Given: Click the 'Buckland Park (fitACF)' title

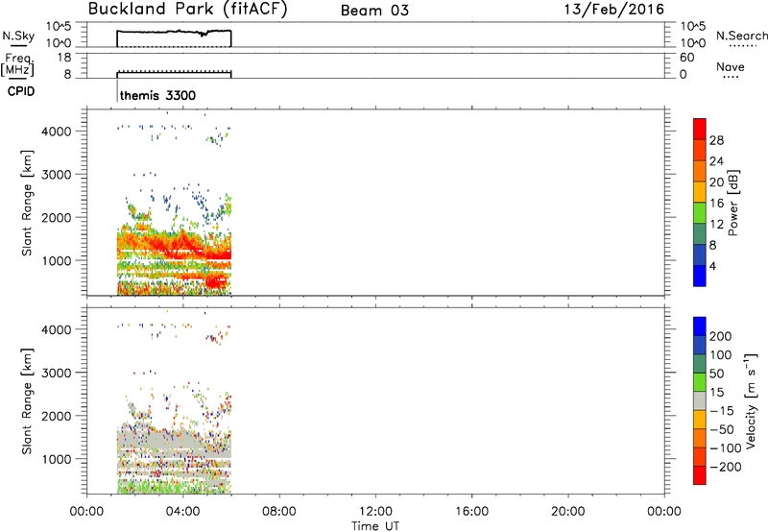Looking at the screenshot, I should [x=187, y=10].
